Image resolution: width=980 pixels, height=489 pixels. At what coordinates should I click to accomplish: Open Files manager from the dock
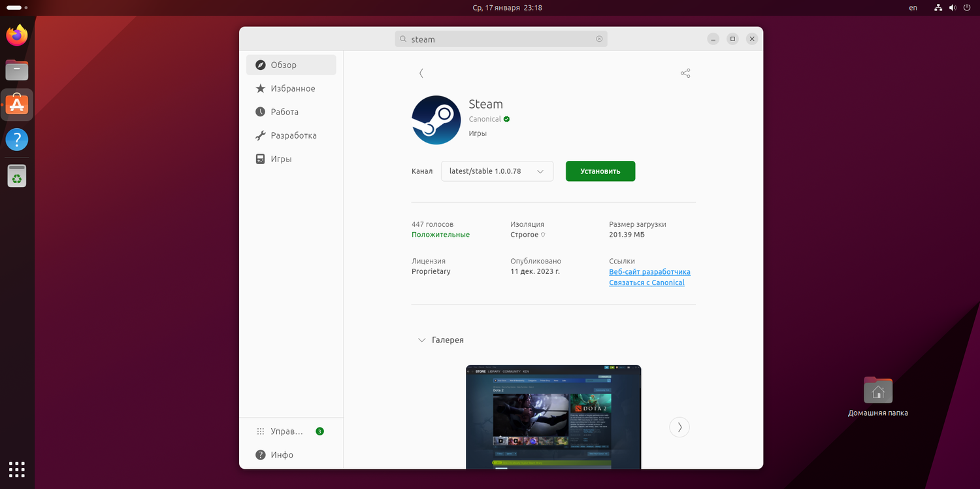(17, 69)
